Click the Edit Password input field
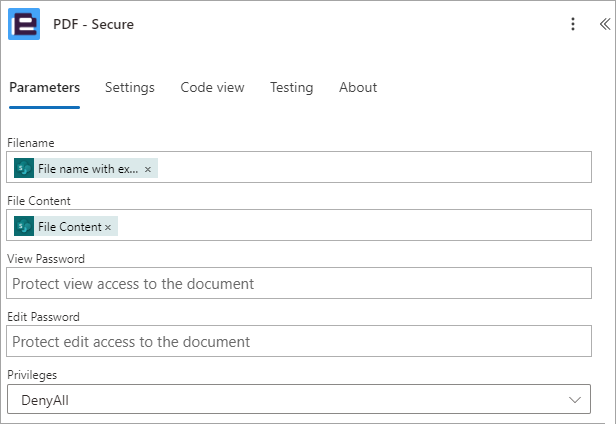 299,341
